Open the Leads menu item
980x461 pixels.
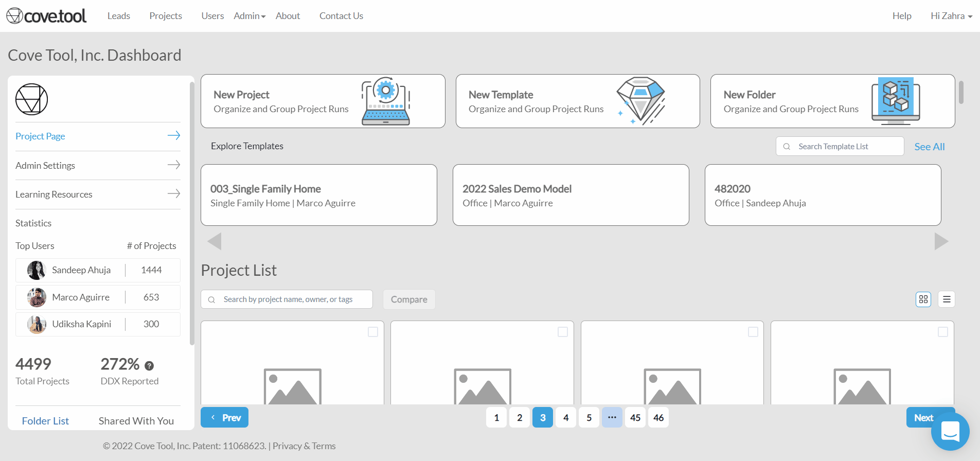(x=119, y=16)
